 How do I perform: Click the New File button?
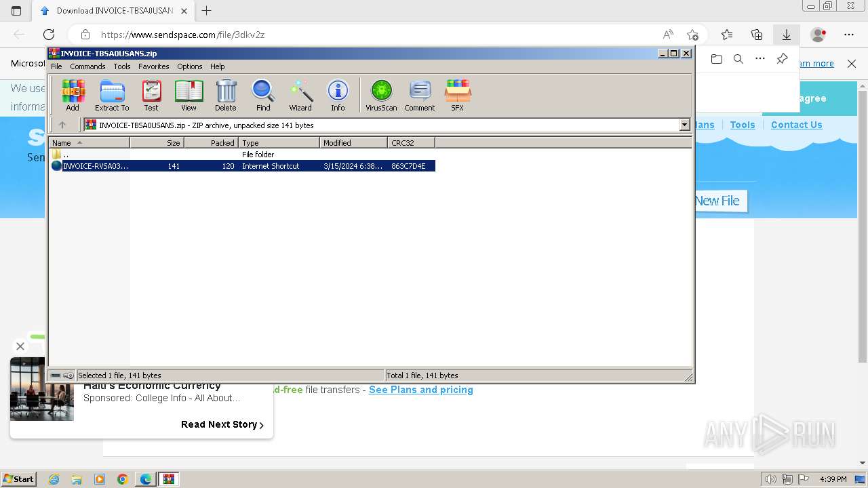[721, 201]
